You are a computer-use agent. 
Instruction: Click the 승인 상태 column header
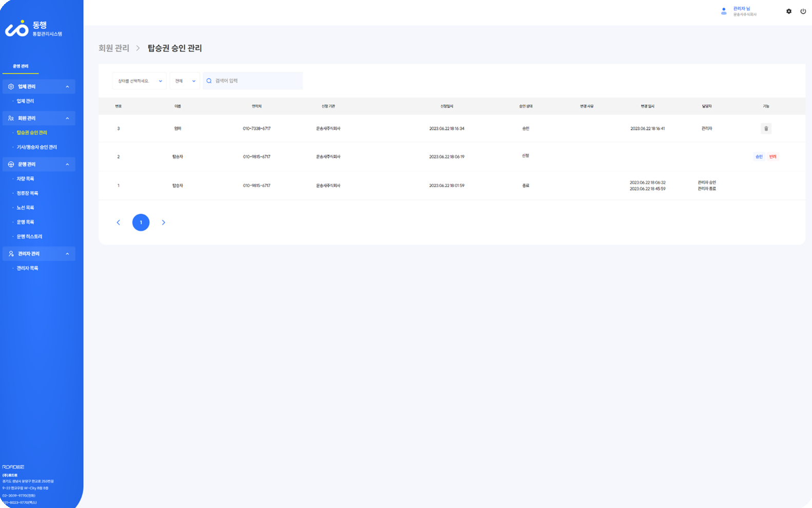(526, 106)
